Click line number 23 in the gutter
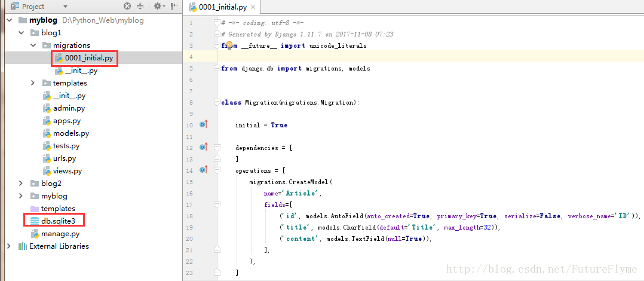 (189, 272)
